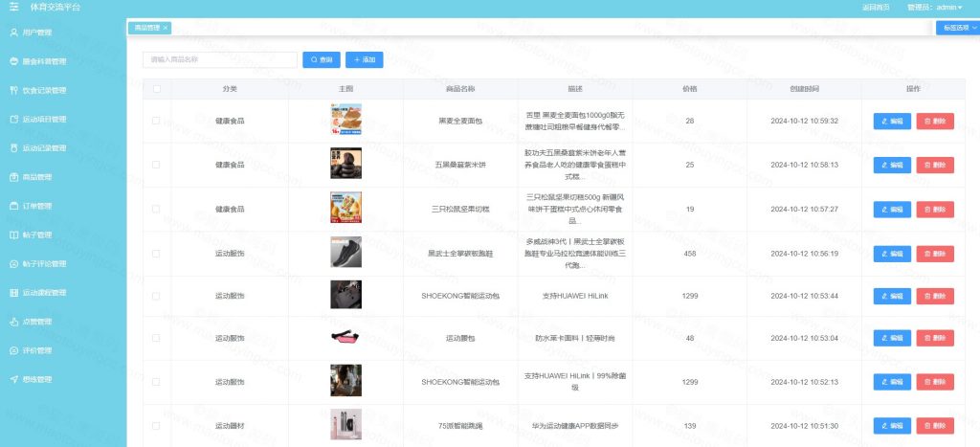This screenshot has height=447, width=980.
Task: Click the description 防水莱卡面料丨轻薄时尚
Action: (575, 338)
